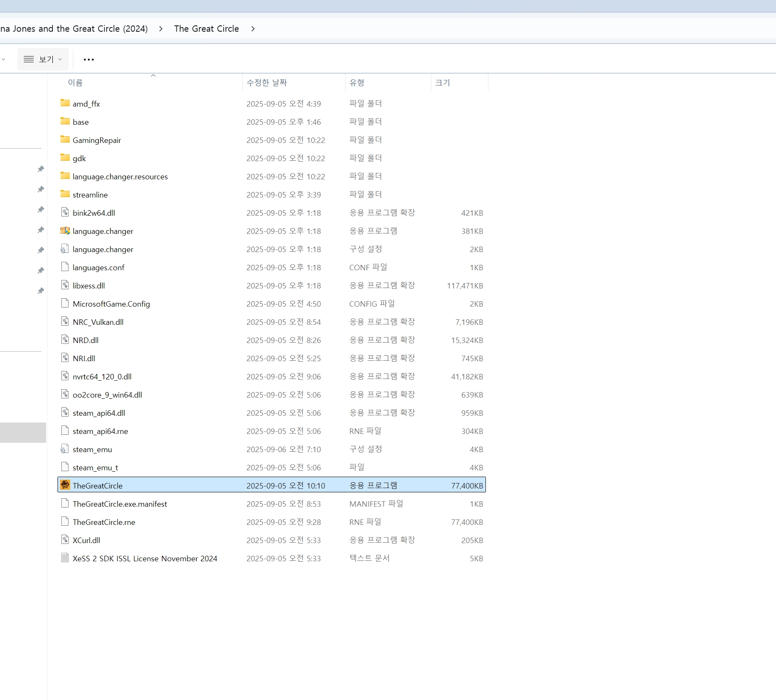Click the languages.conf file icon
This screenshot has width=776, height=700.
pyautogui.click(x=65, y=267)
